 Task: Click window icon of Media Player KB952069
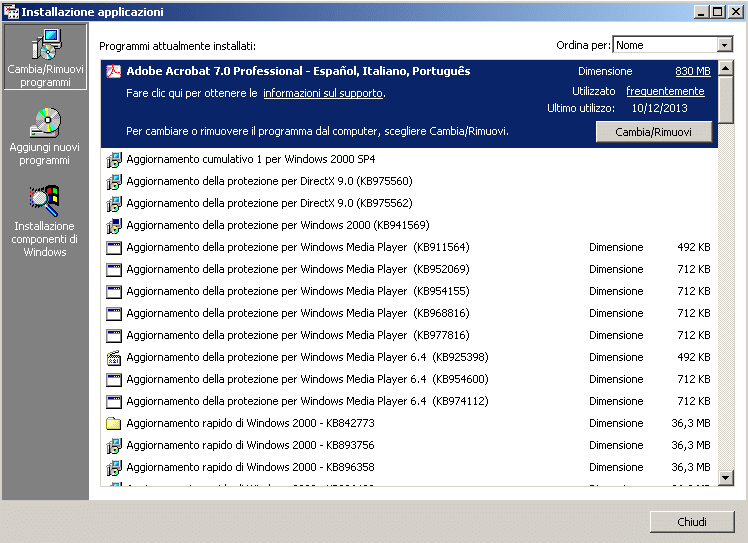point(114,270)
